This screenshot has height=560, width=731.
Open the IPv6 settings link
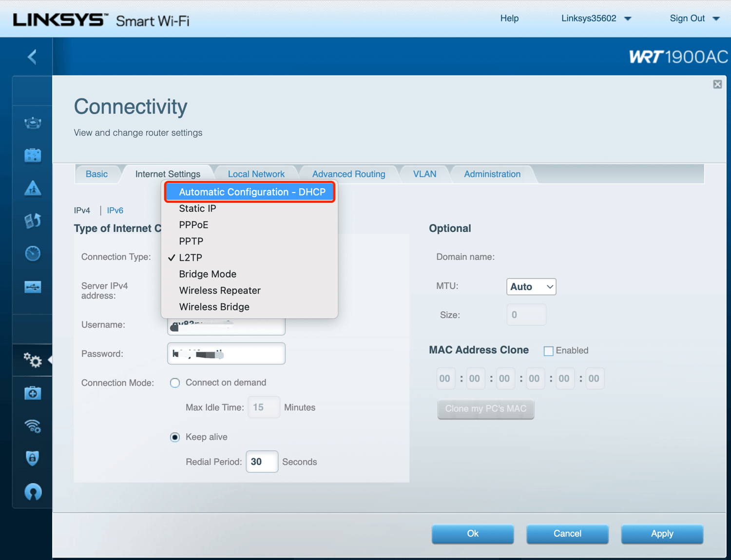click(x=115, y=211)
